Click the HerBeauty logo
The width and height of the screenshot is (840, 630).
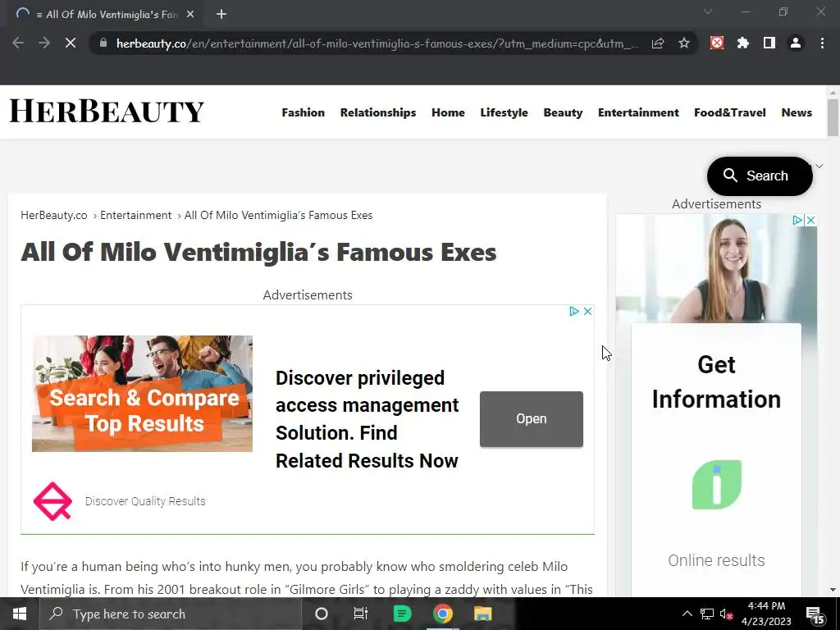point(107,111)
